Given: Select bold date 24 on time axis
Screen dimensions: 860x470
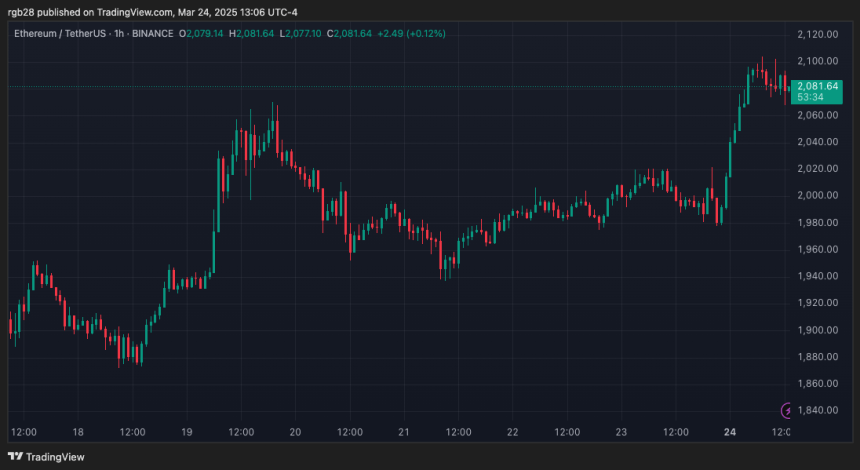Looking at the screenshot, I should tap(729, 432).
